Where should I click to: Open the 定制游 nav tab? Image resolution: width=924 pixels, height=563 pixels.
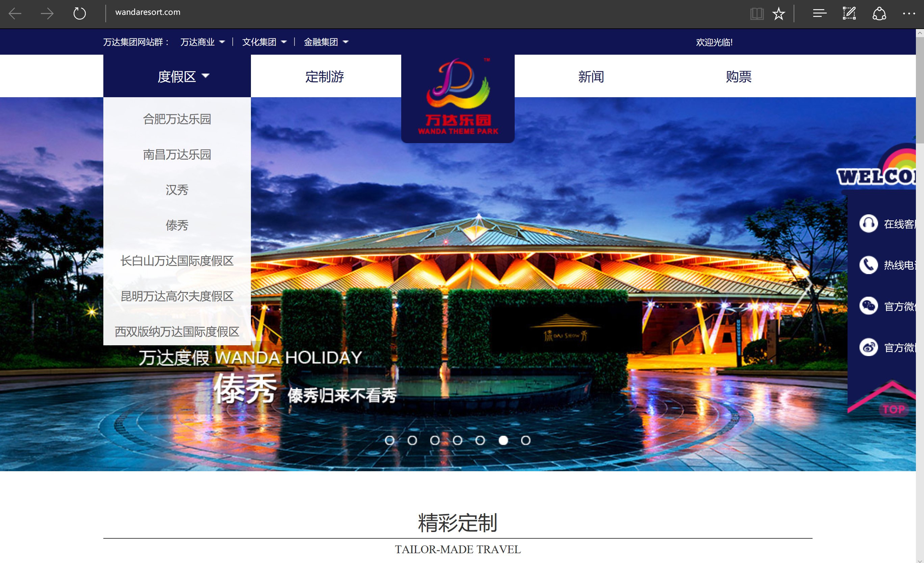(325, 77)
